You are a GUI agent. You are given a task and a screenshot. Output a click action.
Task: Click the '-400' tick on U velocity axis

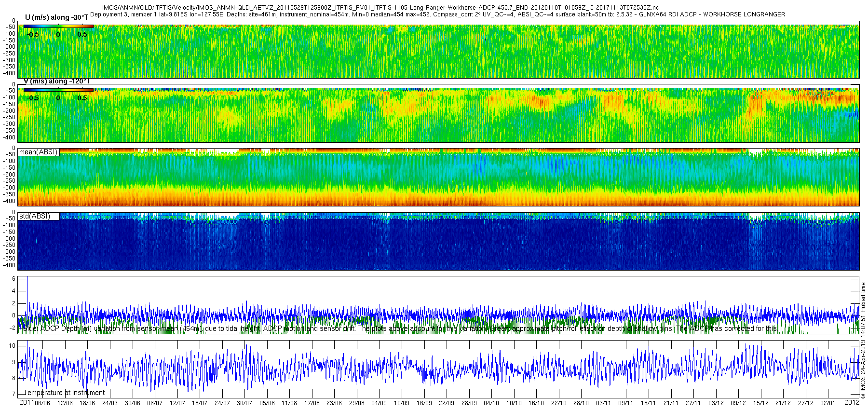10,73
